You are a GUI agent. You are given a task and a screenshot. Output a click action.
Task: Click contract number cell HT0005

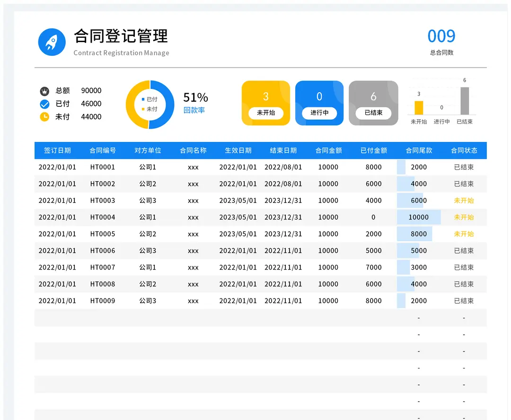(103, 234)
